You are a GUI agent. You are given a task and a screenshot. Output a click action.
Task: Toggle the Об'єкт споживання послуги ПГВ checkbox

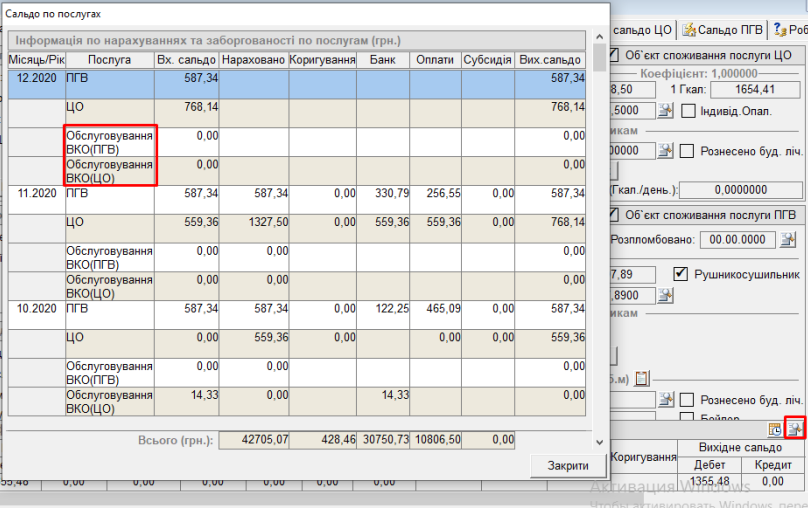click(615, 214)
